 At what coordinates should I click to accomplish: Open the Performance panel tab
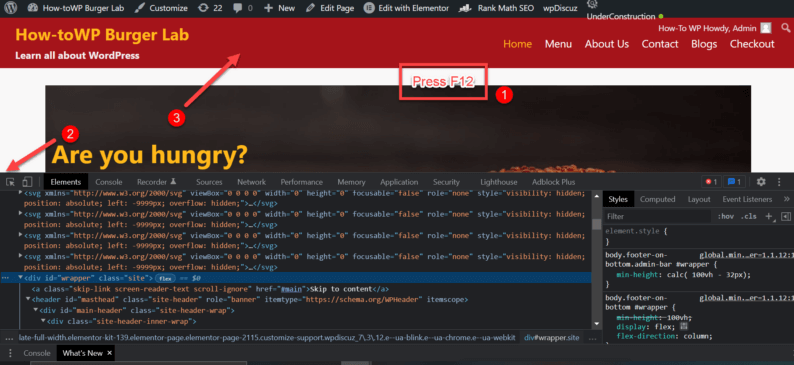pos(302,182)
